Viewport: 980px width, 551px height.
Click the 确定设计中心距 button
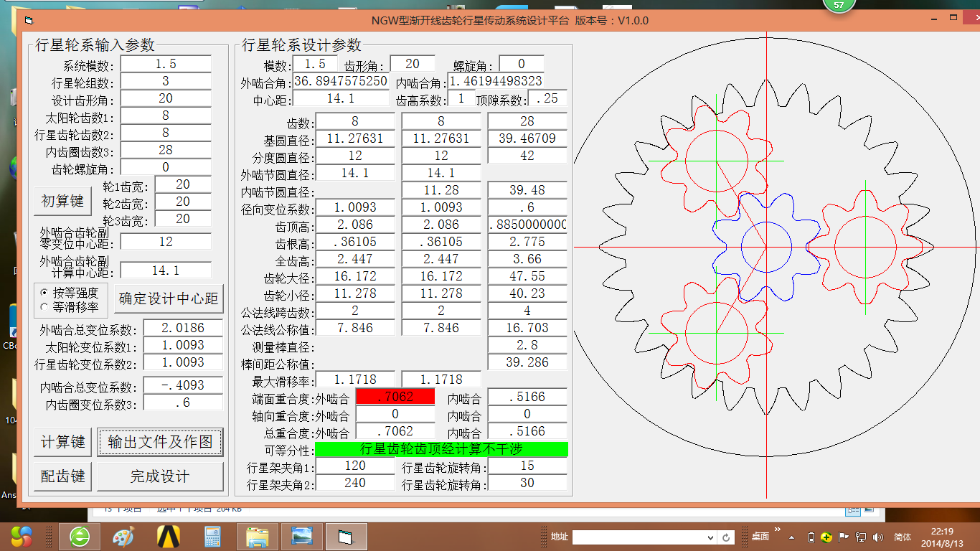point(169,298)
